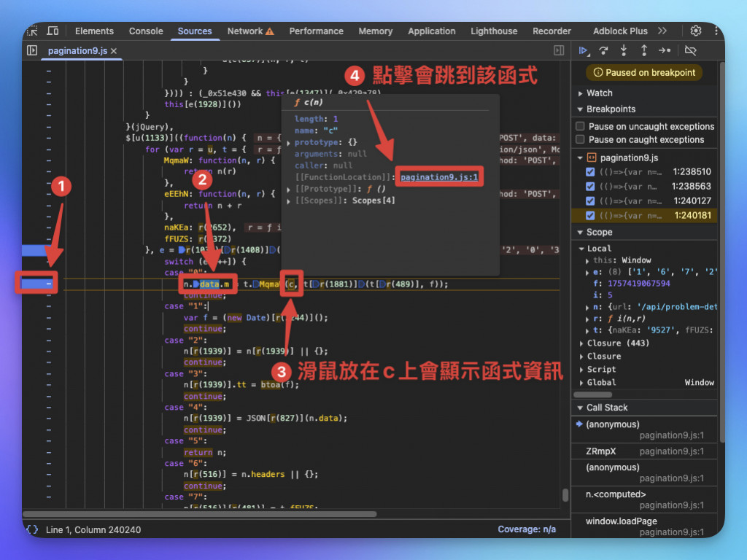747x560 pixels.
Task: Deactivate all breakpoints
Action: (x=690, y=50)
